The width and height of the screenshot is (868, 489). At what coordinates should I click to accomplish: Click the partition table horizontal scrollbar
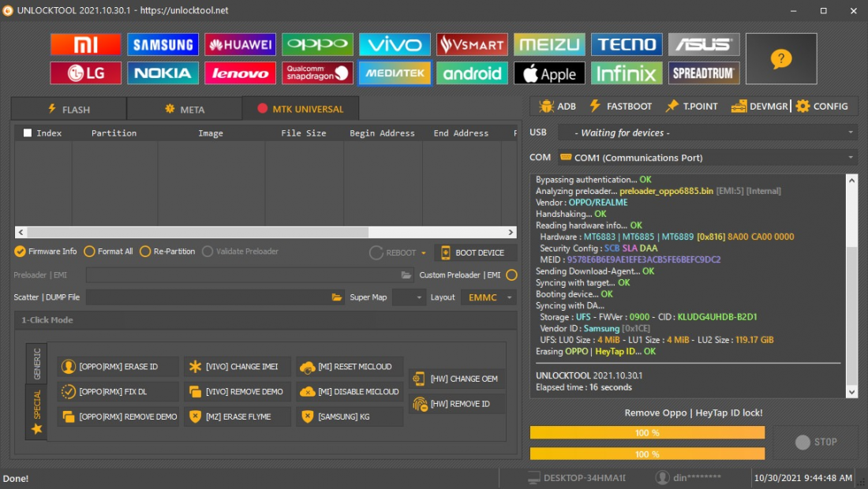pos(266,233)
